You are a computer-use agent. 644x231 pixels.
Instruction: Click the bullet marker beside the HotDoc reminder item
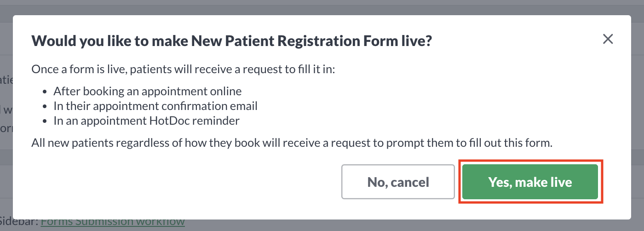(44, 121)
